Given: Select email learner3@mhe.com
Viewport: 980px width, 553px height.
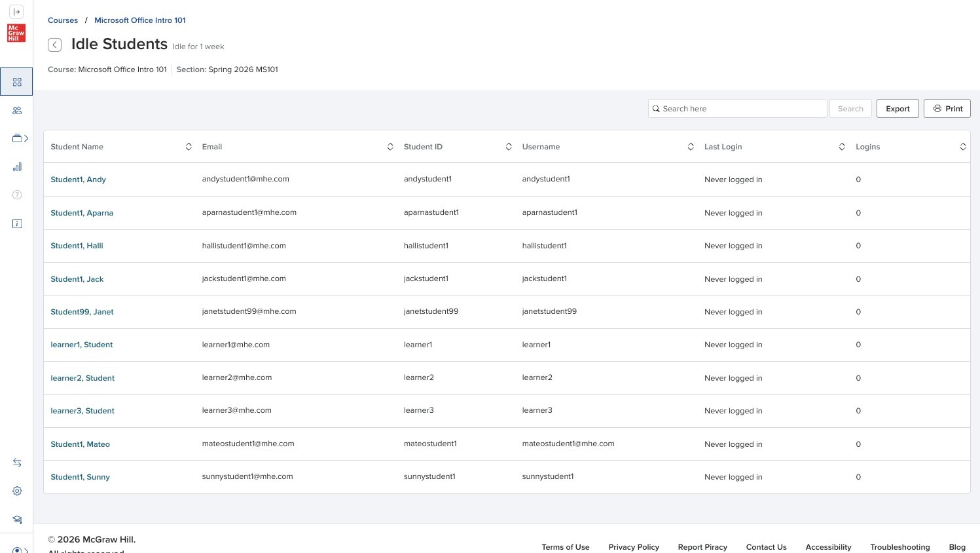Looking at the screenshot, I should click(x=237, y=410).
